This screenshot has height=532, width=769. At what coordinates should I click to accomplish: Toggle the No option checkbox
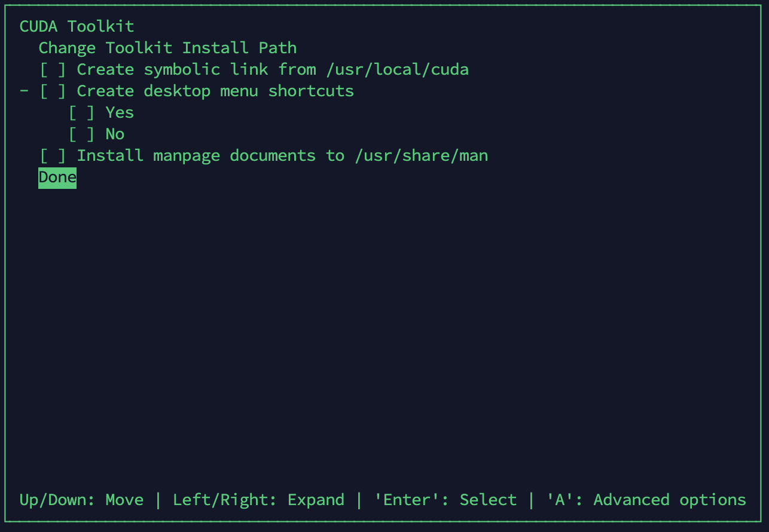pyautogui.click(x=81, y=134)
